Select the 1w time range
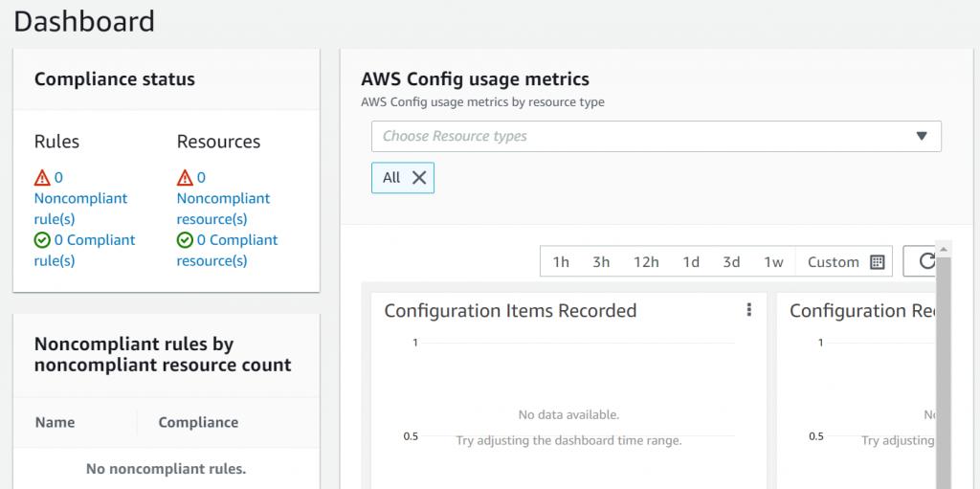The height and width of the screenshot is (489, 980). (773, 262)
